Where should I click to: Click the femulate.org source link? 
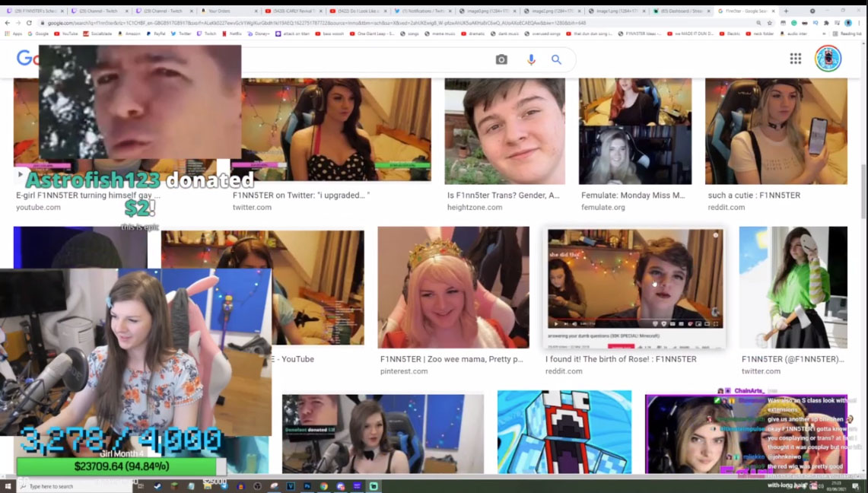(x=603, y=208)
